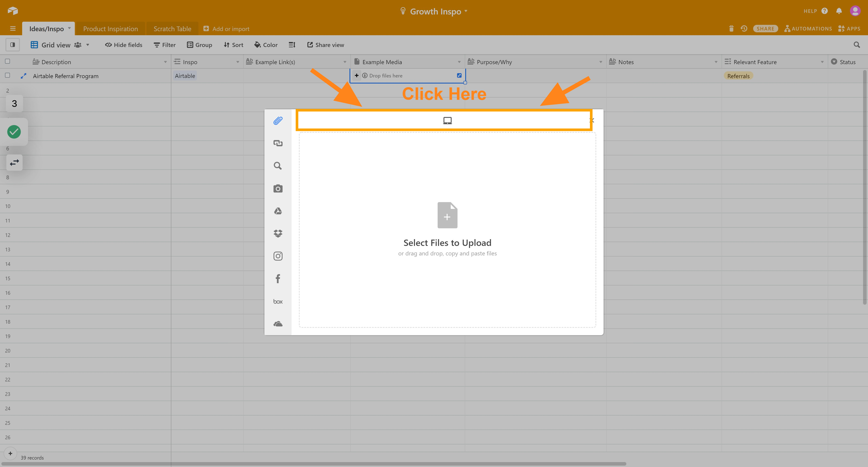The width and height of the screenshot is (868, 467).
Task: Open the Description field dropdown arrow
Action: (x=165, y=62)
